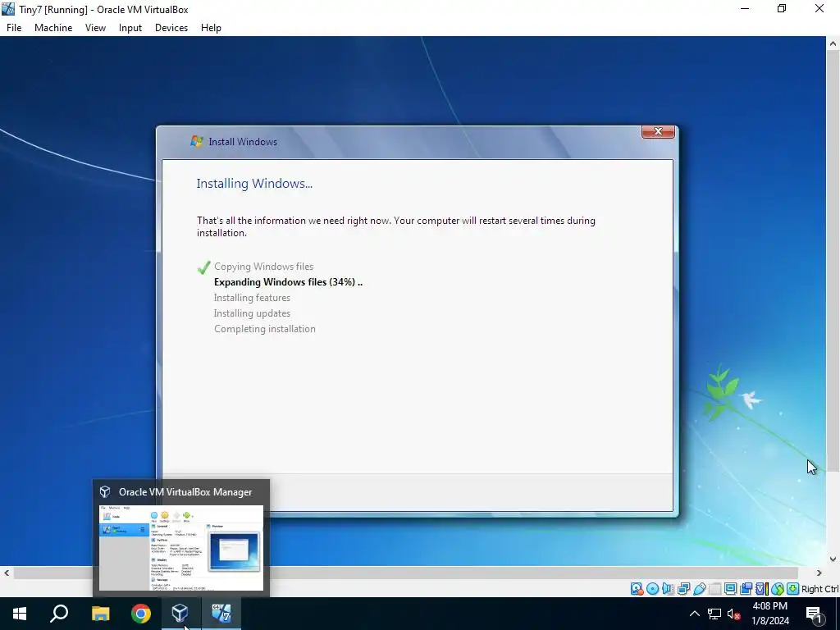Click the USB devices status icon

pyautogui.click(x=700, y=589)
